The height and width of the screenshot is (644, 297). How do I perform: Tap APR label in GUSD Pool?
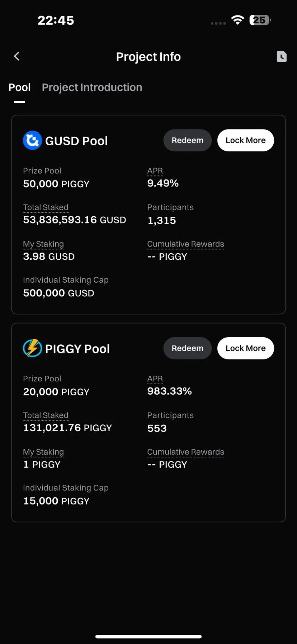click(155, 171)
